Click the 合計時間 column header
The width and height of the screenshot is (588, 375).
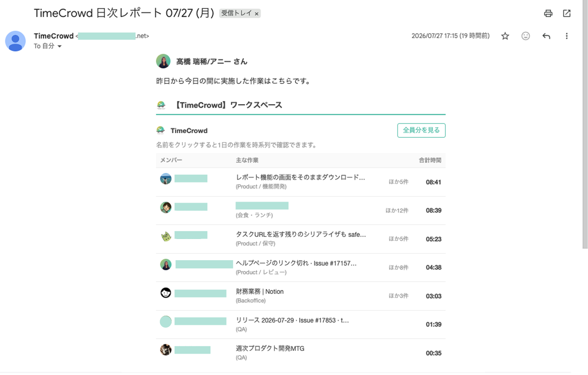click(x=430, y=160)
